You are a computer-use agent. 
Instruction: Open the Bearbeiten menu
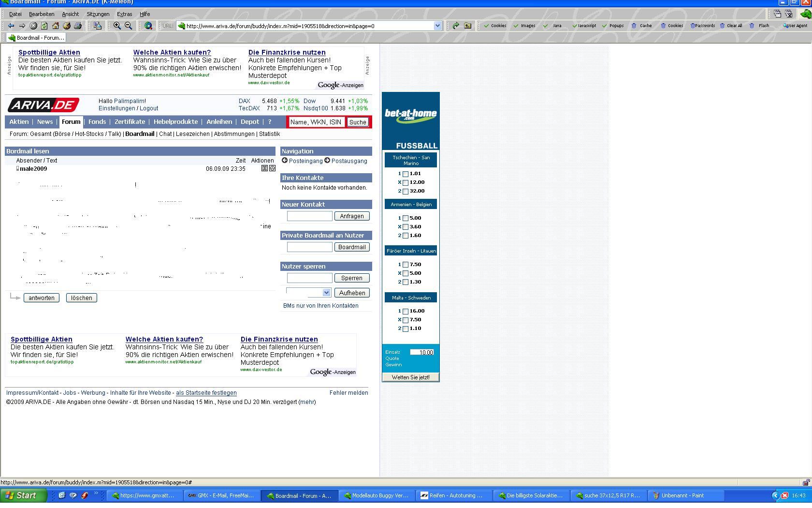tap(42, 14)
